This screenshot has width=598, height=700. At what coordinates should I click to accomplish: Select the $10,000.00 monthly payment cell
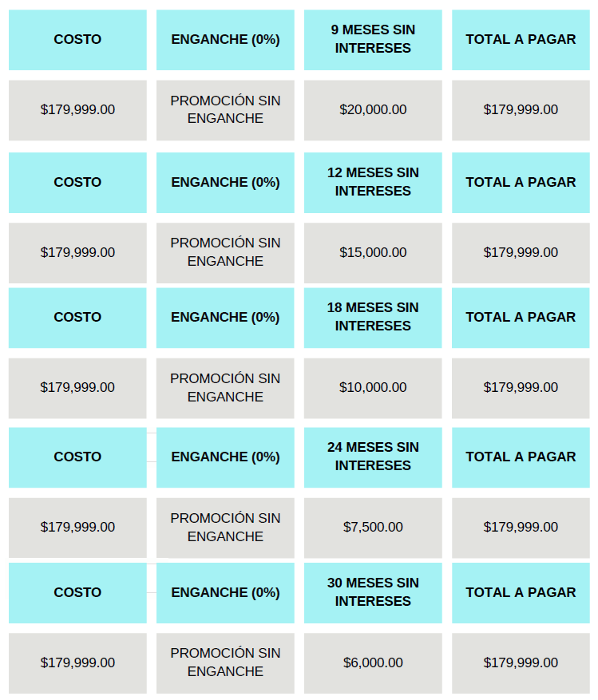click(373, 388)
